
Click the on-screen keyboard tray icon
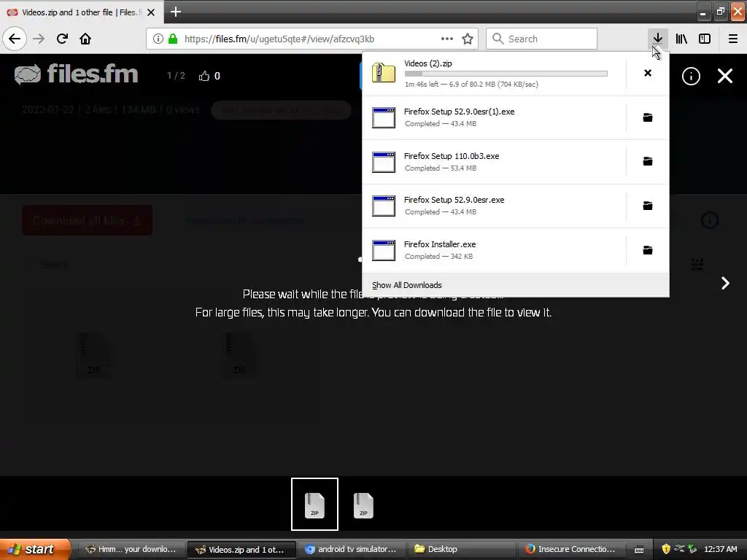pyautogui.click(x=639, y=550)
